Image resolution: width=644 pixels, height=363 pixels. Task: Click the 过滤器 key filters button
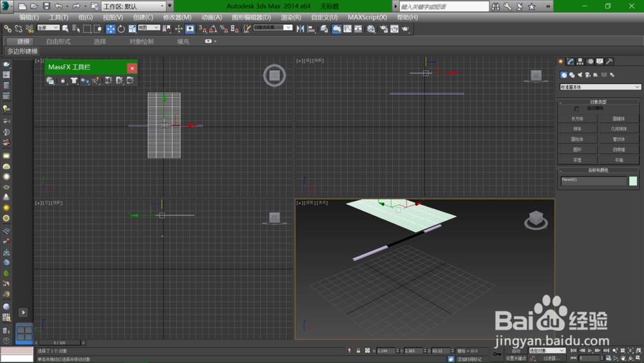[x=551, y=358]
